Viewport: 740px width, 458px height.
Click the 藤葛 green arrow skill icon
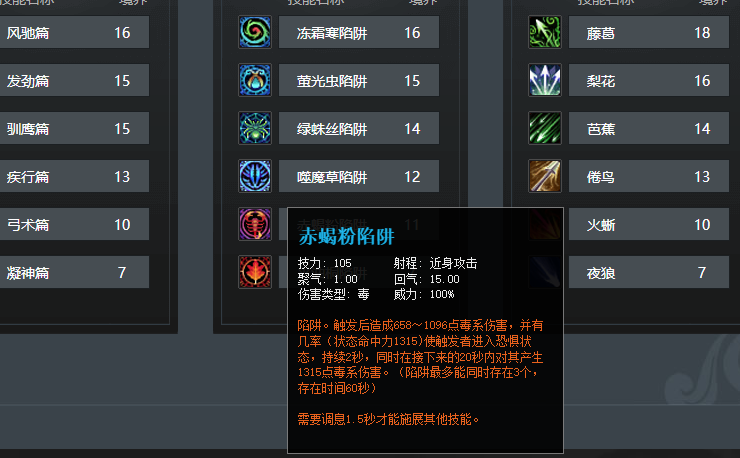[x=545, y=32]
